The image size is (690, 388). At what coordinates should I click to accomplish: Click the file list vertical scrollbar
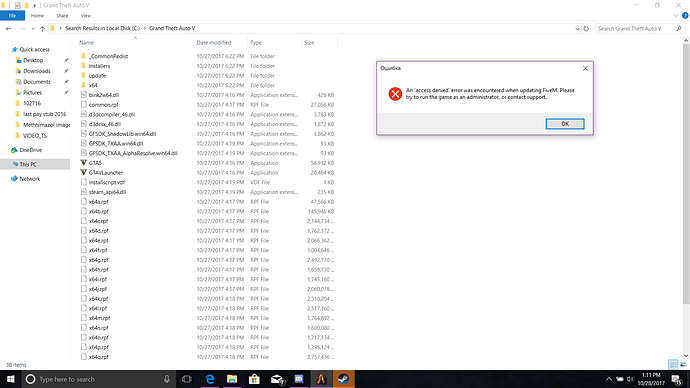[x=686, y=174]
